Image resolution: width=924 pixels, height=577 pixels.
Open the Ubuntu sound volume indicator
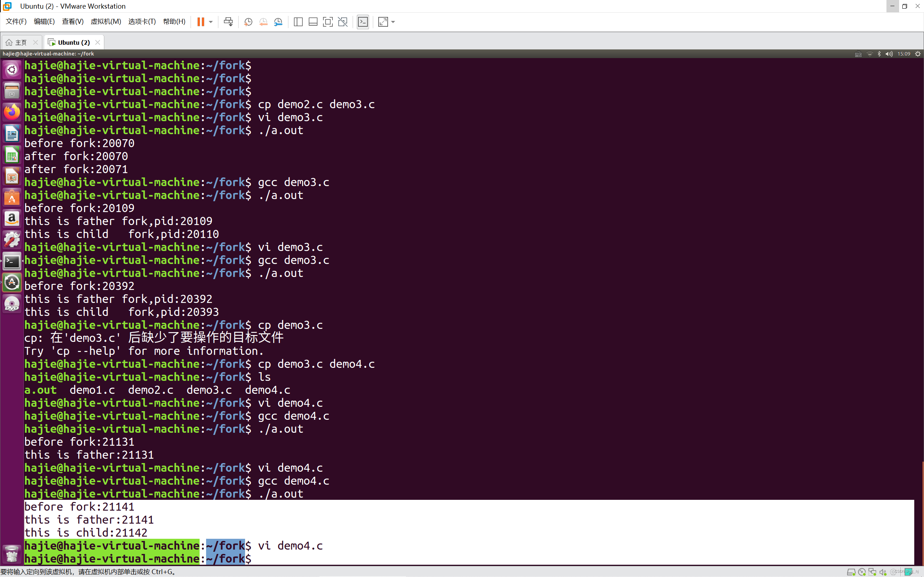coord(889,54)
